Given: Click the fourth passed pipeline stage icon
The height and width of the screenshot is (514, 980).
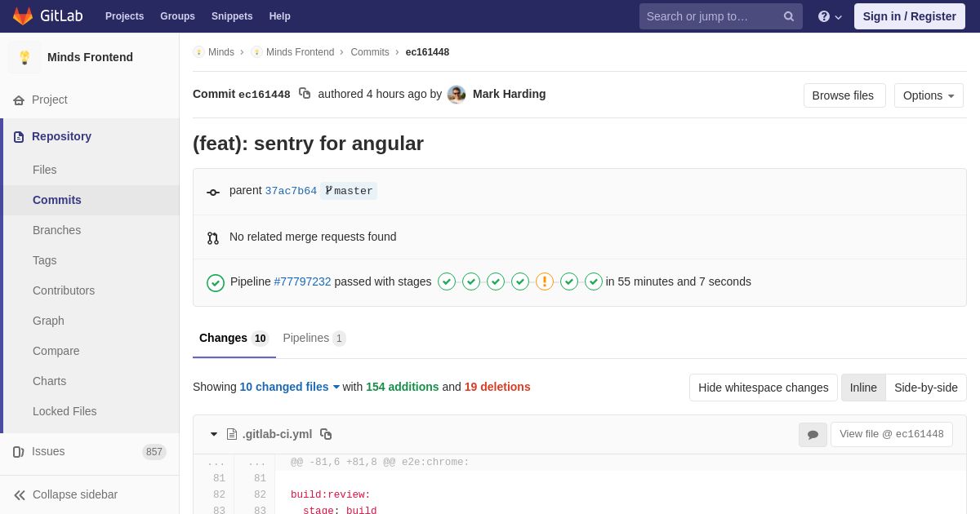Looking at the screenshot, I should click(520, 281).
